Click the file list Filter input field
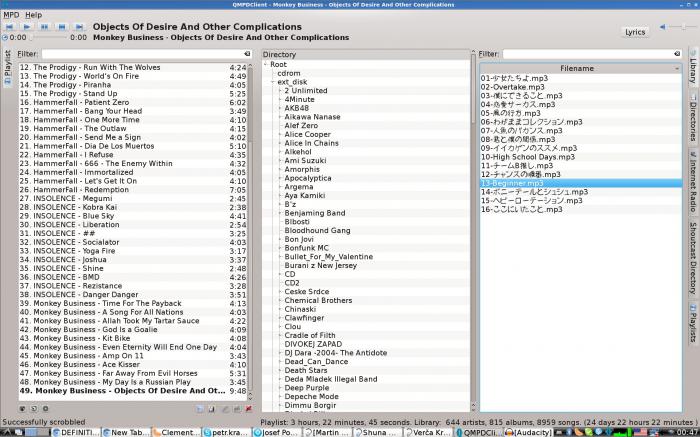 tap(592, 54)
